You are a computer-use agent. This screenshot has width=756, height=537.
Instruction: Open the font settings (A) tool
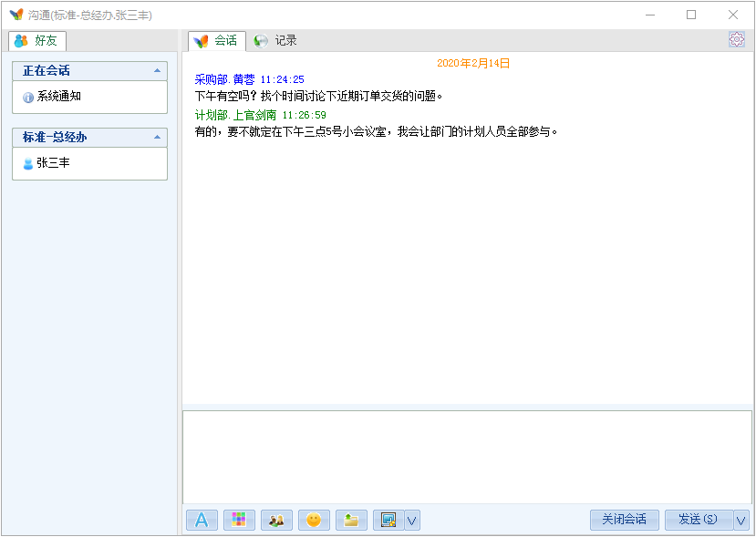[x=202, y=520]
